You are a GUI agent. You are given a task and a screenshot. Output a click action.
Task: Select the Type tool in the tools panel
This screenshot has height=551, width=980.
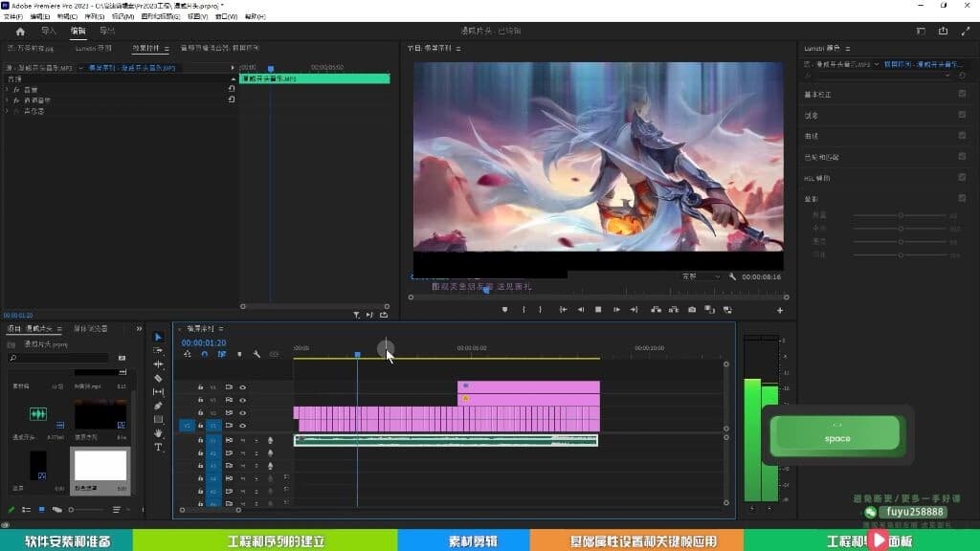tap(158, 447)
